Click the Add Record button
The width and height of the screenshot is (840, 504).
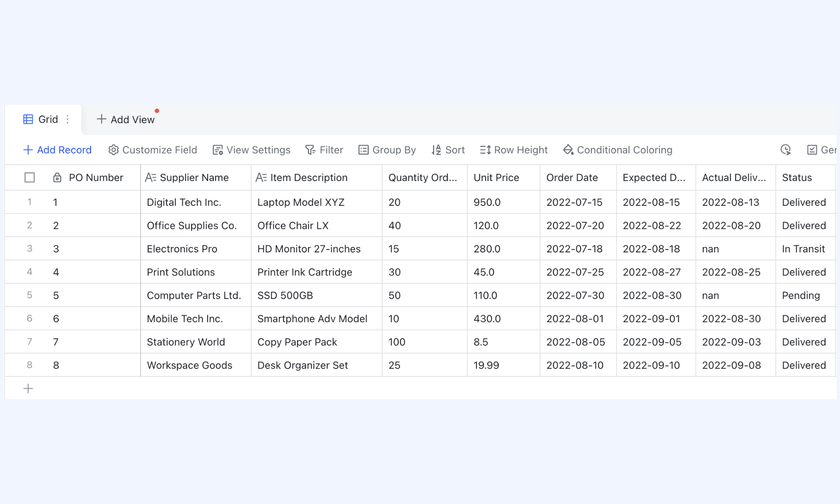tap(57, 150)
